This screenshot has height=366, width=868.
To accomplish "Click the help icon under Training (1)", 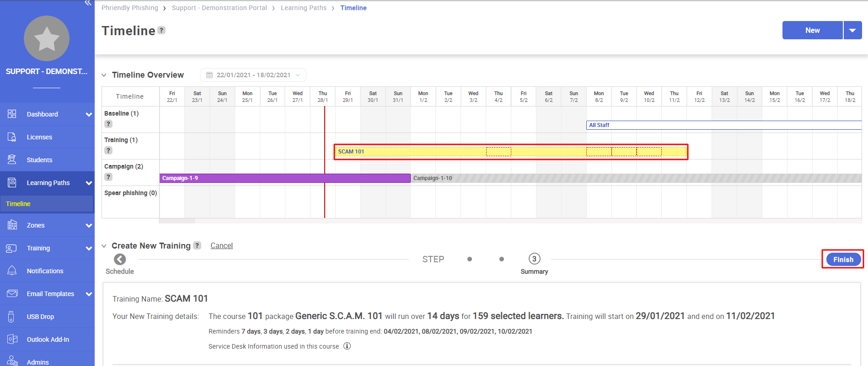I will (108, 150).
